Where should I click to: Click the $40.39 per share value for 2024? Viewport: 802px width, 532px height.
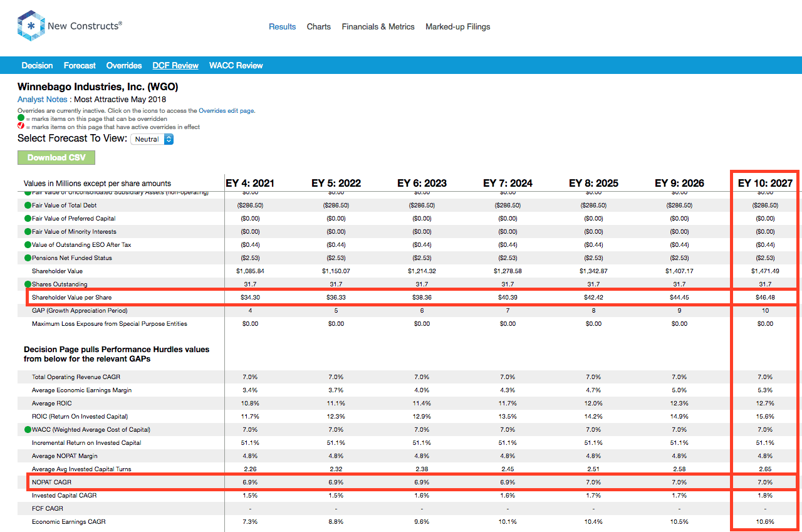tap(508, 298)
